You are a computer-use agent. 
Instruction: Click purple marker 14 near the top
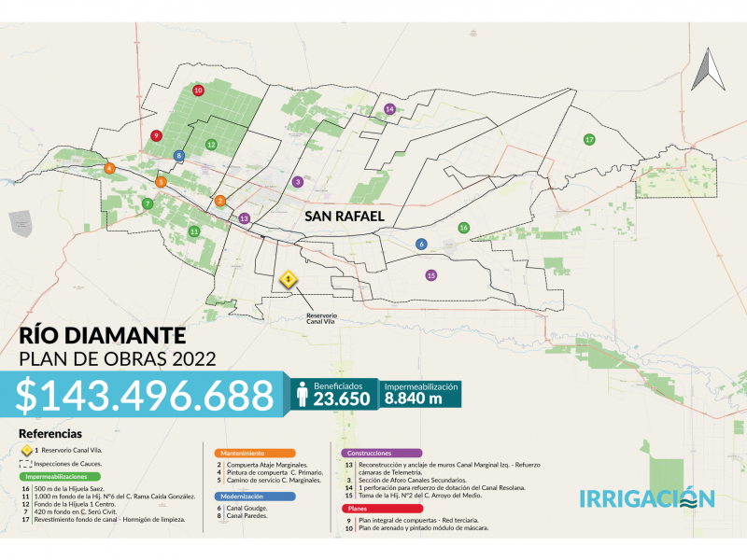pos(389,109)
